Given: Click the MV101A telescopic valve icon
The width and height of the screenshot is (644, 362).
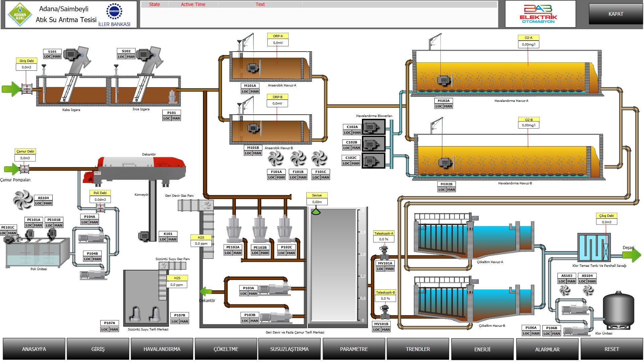Looking at the screenshot, I should (x=384, y=252).
